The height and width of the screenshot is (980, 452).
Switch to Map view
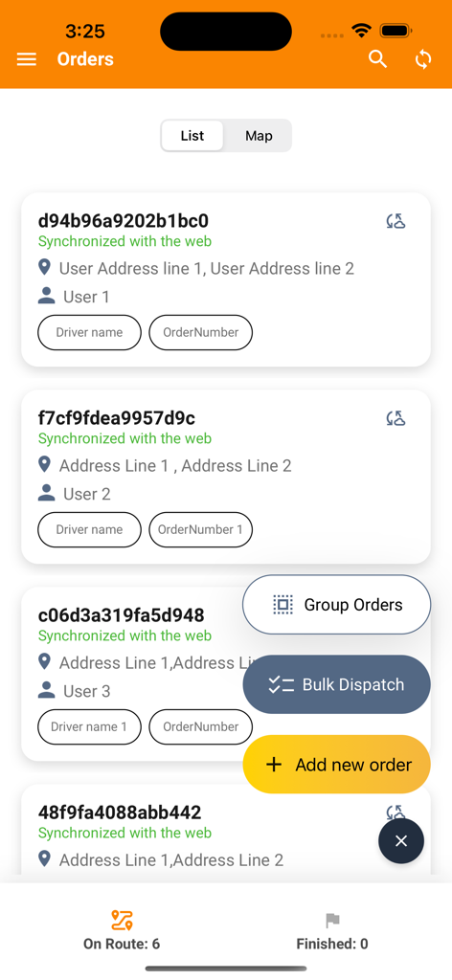pyautogui.click(x=259, y=136)
